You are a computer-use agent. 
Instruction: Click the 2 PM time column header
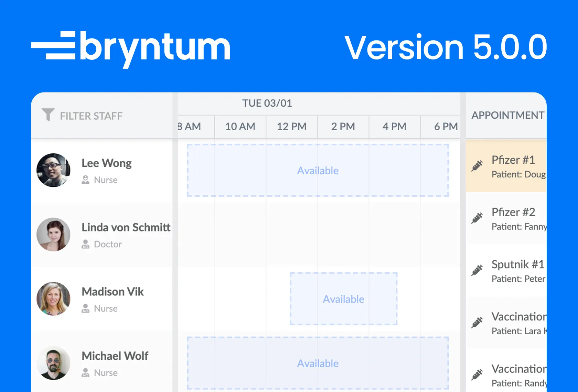(343, 127)
